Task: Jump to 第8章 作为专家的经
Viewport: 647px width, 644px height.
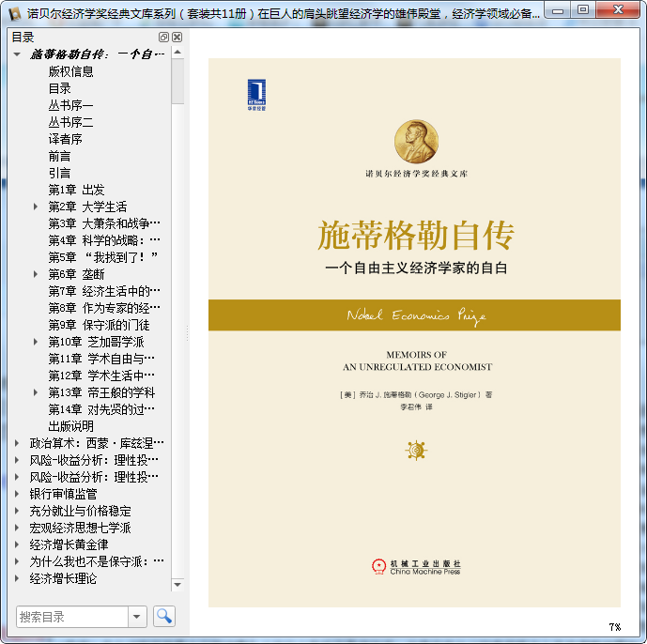Action: pyautogui.click(x=104, y=308)
